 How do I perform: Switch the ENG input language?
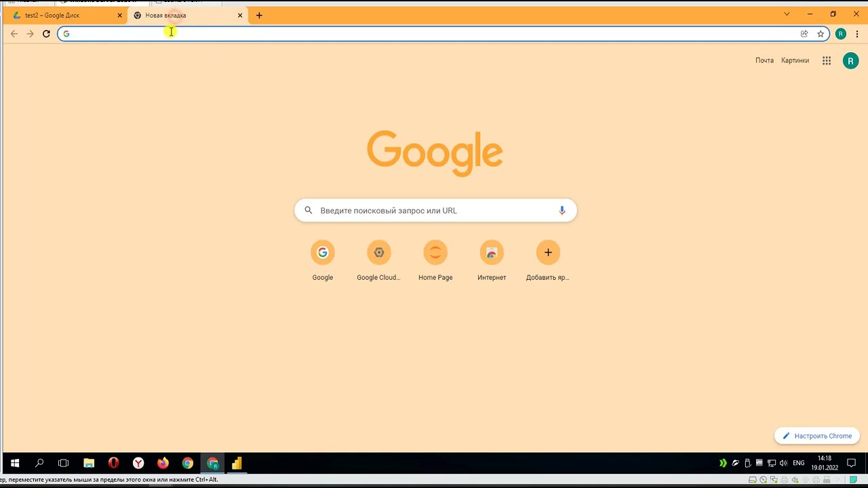coord(799,463)
